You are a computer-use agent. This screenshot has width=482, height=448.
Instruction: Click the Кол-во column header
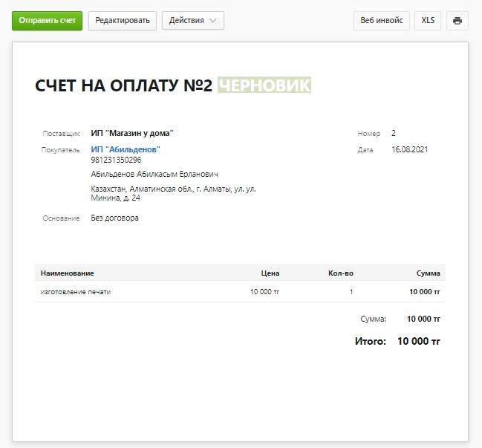click(x=340, y=273)
